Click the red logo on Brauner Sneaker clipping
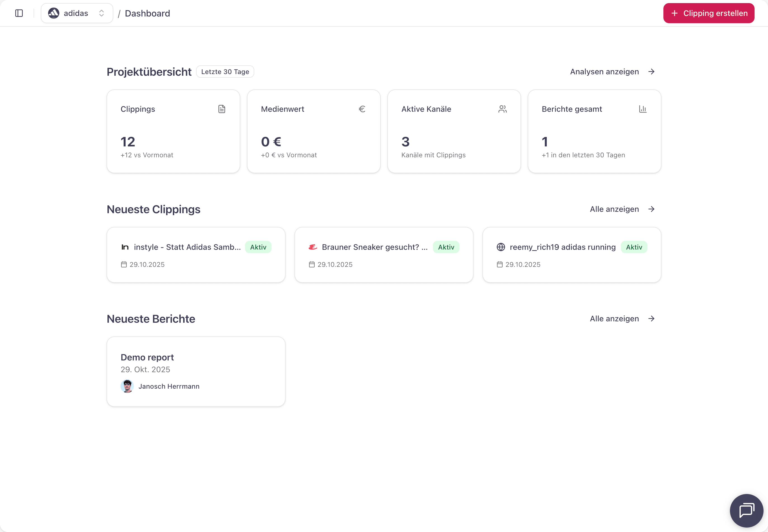The height and width of the screenshot is (532, 768). click(x=313, y=247)
